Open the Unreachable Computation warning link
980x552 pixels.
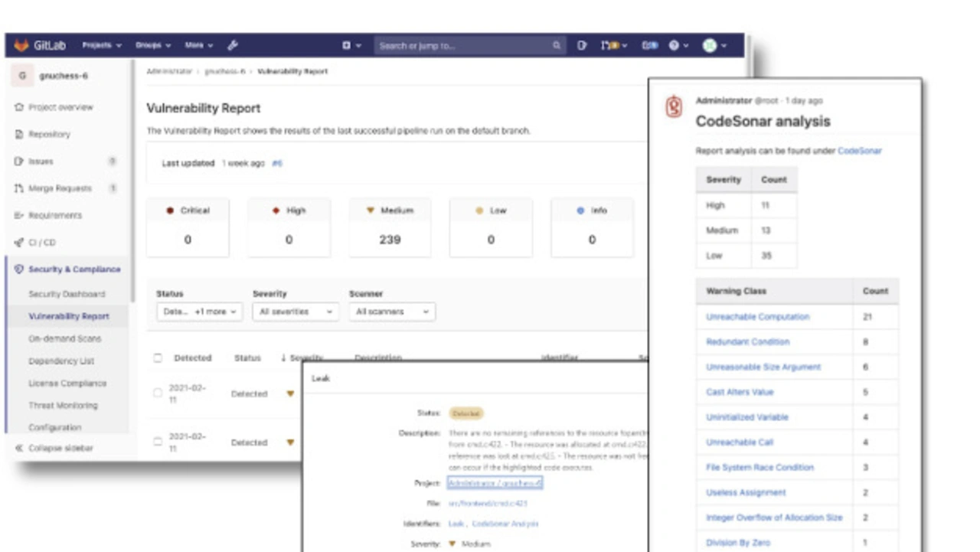click(x=757, y=317)
